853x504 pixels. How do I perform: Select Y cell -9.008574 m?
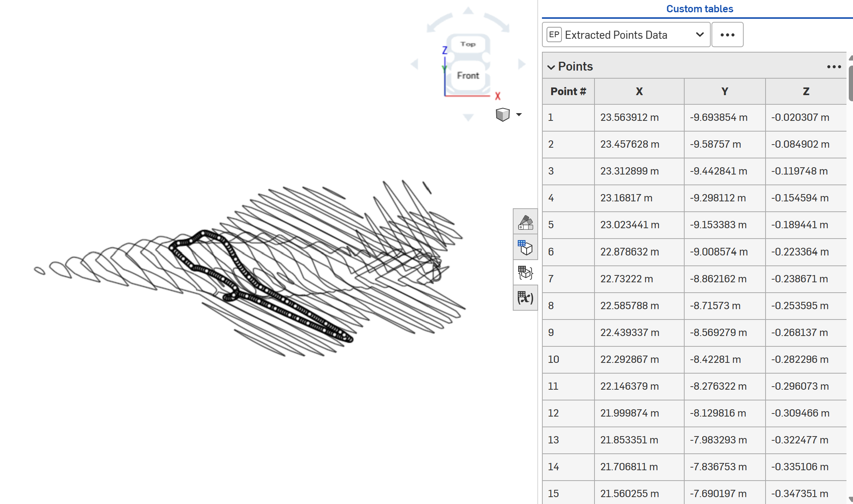tap(725, 252)
